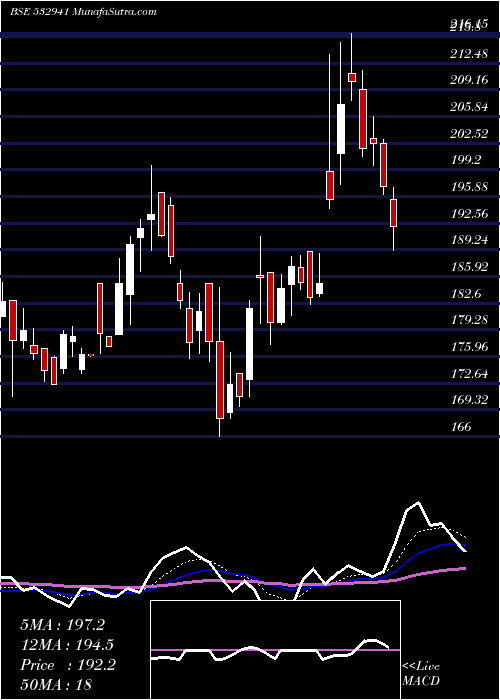Click the 185.92 price axis label
Screen dimensions: 500x700
coord(468,267)
